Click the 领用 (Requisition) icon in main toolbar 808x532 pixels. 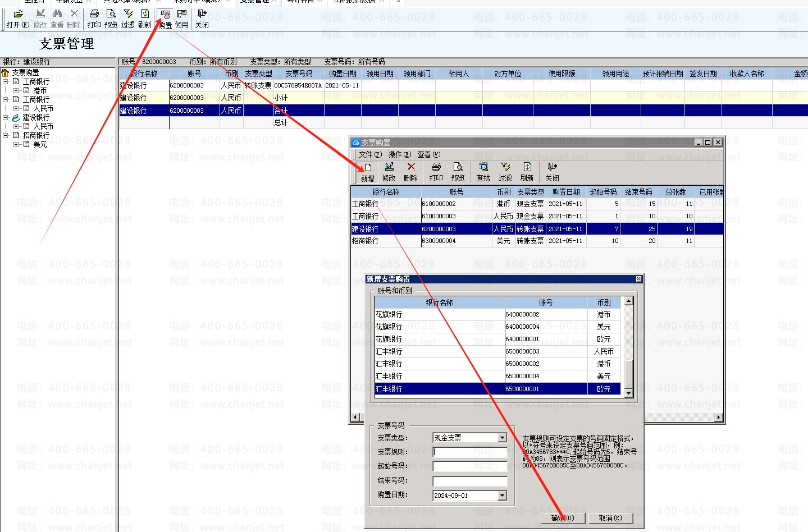tap(181, 19)
